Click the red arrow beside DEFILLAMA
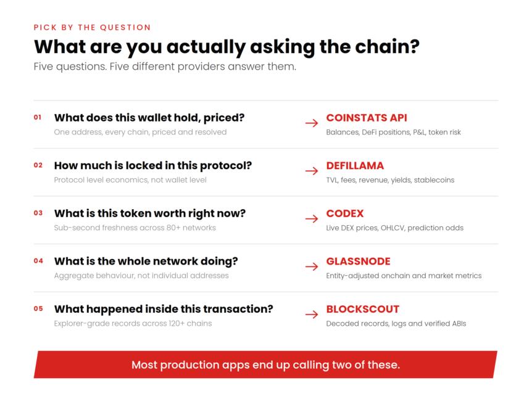This screenshot has height=396, width=532. tap(312, 170)
